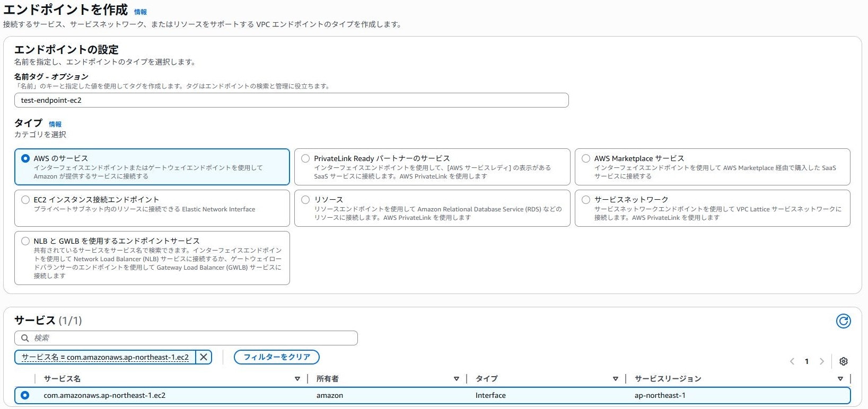
Task: Click the サービス名 column header
Action: tap(62, 379)
